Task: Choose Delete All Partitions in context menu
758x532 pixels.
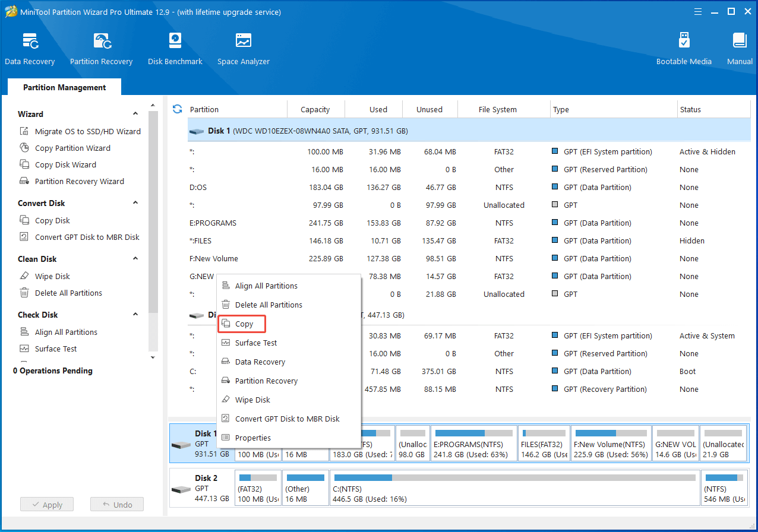Action: pos(289,305)
